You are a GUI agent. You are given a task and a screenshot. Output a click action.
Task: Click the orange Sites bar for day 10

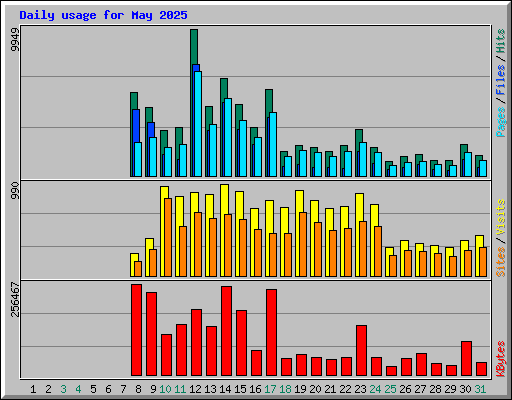[x=168, y=237]
